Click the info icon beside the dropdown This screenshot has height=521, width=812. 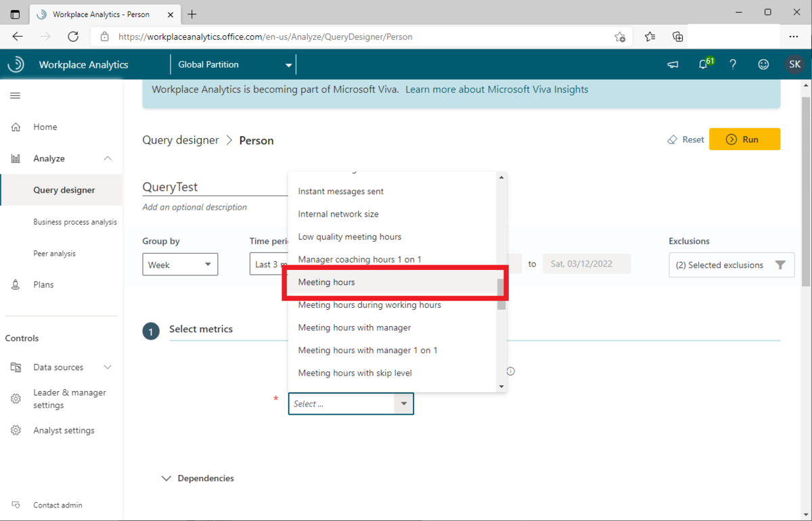511,371
